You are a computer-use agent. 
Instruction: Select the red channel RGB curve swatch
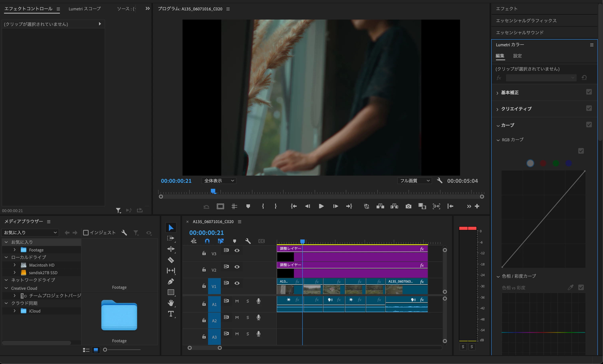tap(543, 163)
